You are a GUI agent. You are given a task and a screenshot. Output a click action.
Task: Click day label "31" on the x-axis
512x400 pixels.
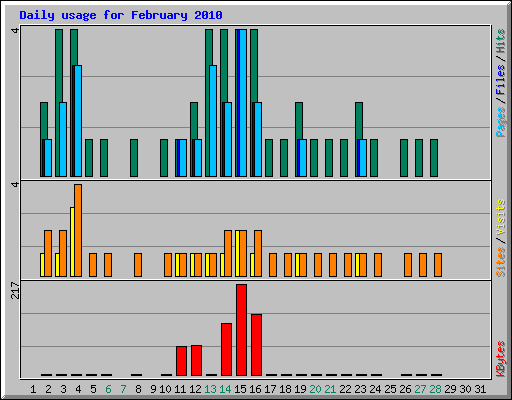pyautogui.click(x=480, y=389)
